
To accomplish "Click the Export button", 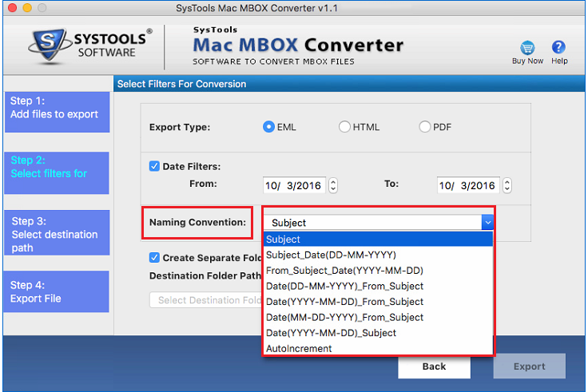I will (529, 366).
